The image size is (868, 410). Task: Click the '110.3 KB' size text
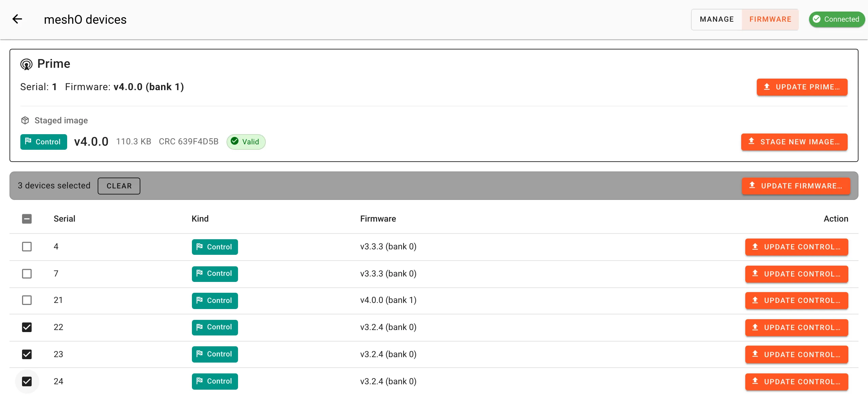point(134,142)
